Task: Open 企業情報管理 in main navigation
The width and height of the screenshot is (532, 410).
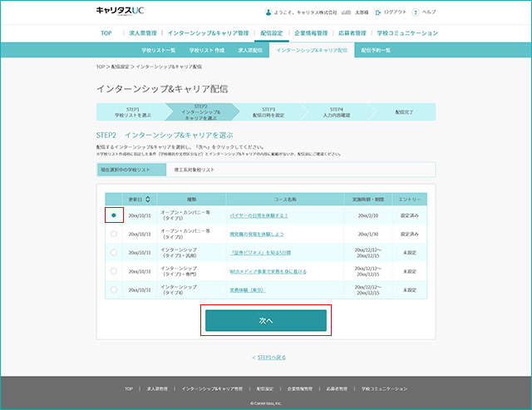Action: [311, 33]
